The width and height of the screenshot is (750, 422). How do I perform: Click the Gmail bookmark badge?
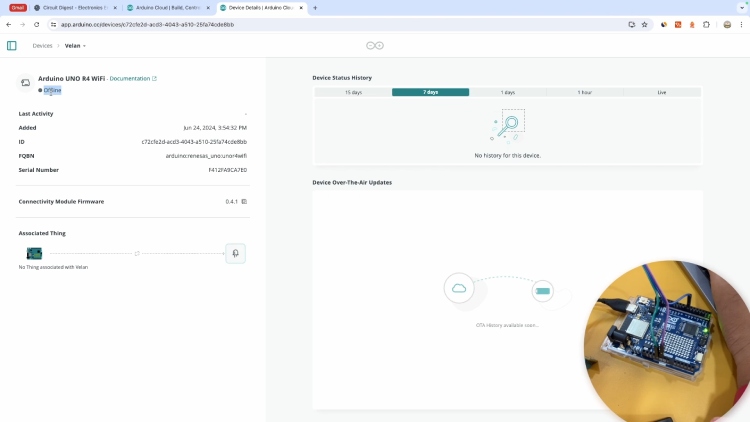(18, 8)
